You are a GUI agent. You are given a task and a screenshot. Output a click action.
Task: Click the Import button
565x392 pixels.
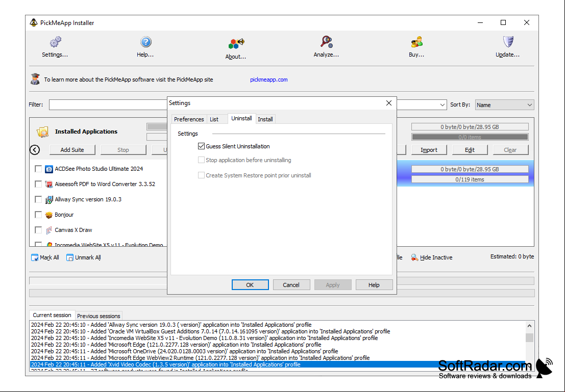[429, 150]
